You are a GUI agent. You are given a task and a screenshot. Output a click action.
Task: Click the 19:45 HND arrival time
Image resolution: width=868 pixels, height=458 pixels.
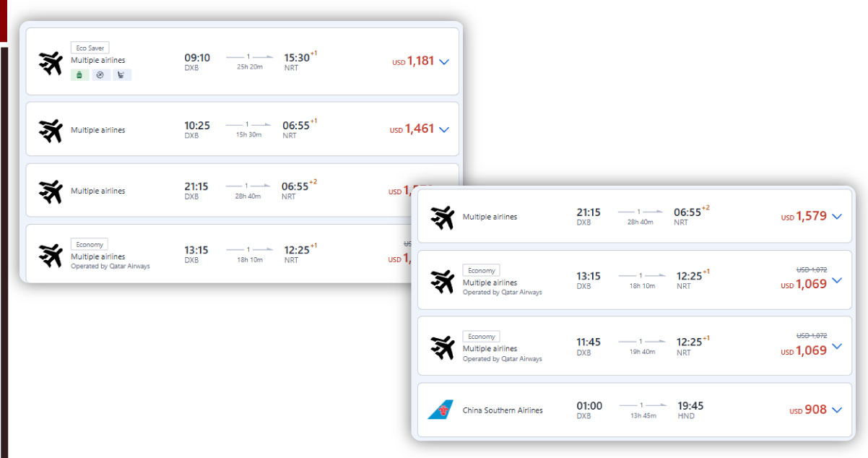click(x=690, y=406)
